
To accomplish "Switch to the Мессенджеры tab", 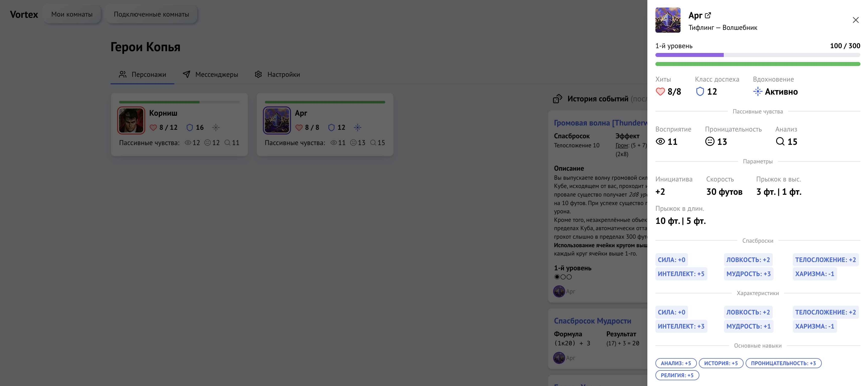I will tap(210, 74).
